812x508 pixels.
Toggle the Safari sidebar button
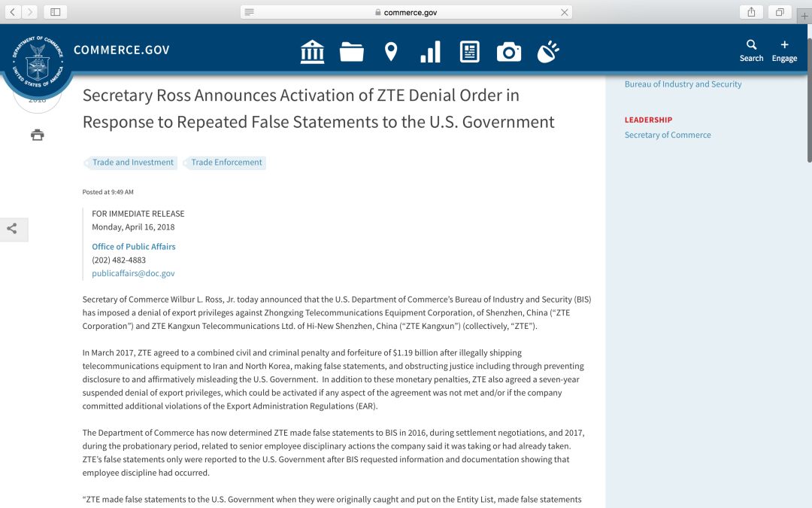click(56, 12)
